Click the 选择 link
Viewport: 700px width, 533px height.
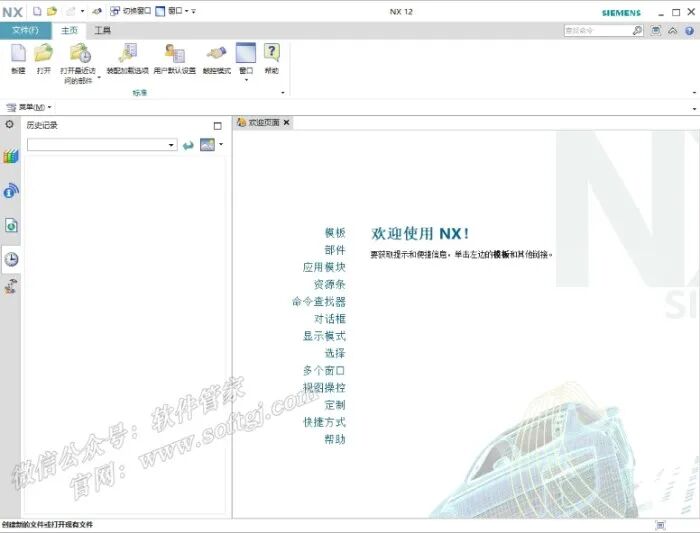coord(335,353)
